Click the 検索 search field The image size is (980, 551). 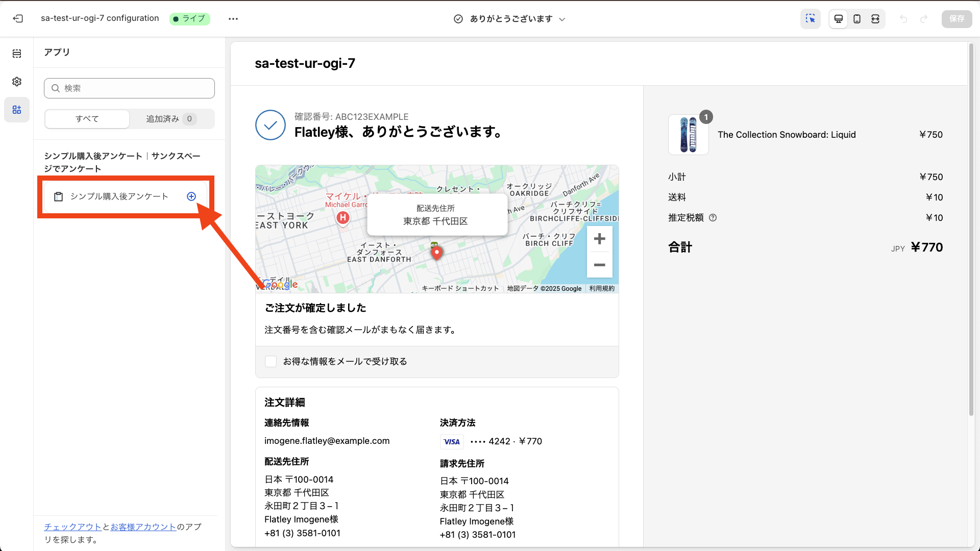(129, 88)
